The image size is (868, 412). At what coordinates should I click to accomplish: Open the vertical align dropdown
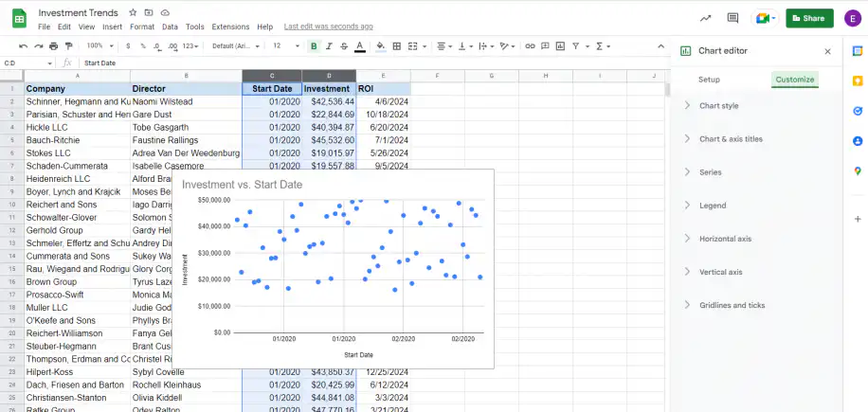(x=465, y=46)
